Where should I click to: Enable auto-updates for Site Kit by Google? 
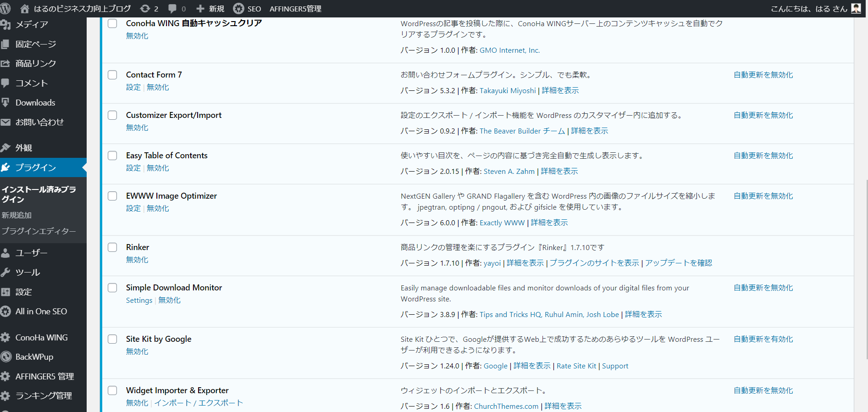coord(763,339)
